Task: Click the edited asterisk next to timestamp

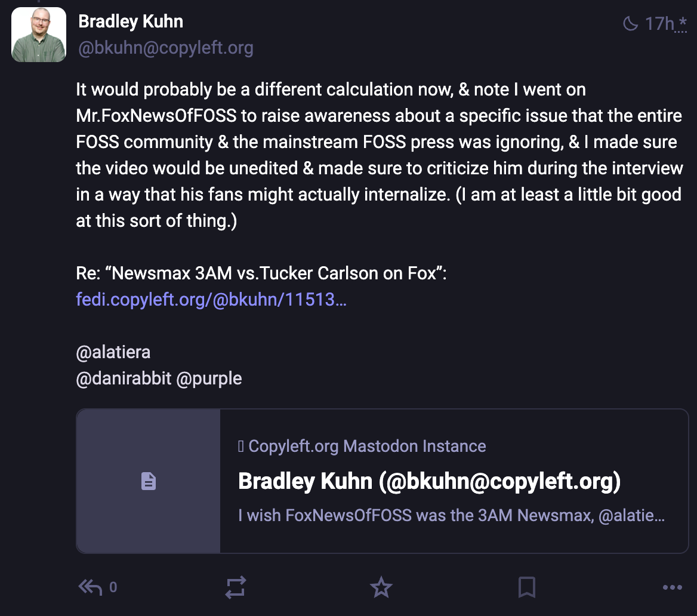Action: tap(682, 23)
